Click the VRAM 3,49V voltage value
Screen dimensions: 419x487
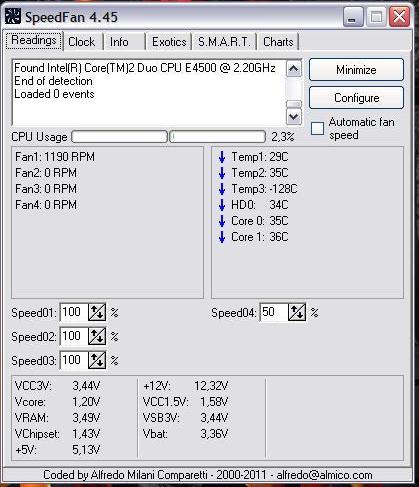click(x=86, y=418)
